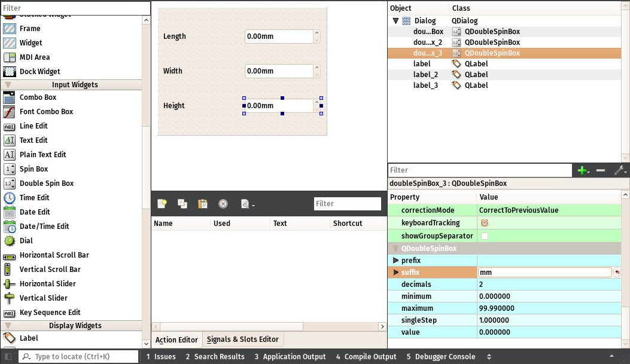The height and width of the screenshot is (364, 630).
Task: Switch to the Signals & Slots Editor tab
Action: pyautogui.click(x=243, y=339)
